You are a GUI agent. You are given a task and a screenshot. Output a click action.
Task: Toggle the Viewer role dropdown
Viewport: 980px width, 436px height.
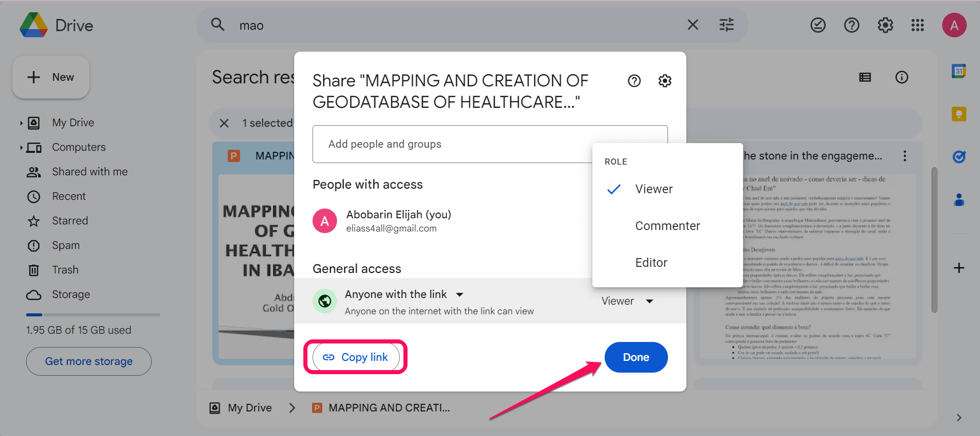click(x=627, y=301)
